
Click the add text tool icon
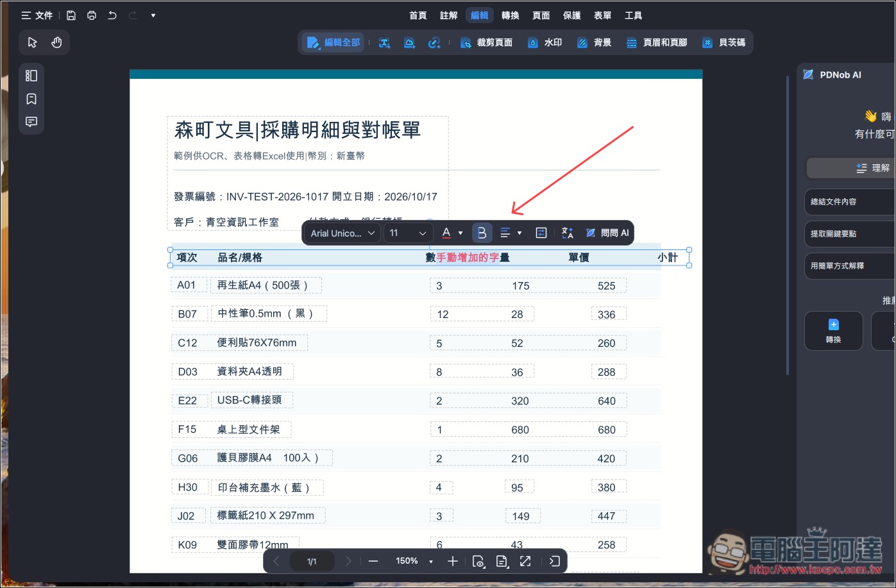tap(385, 43)
